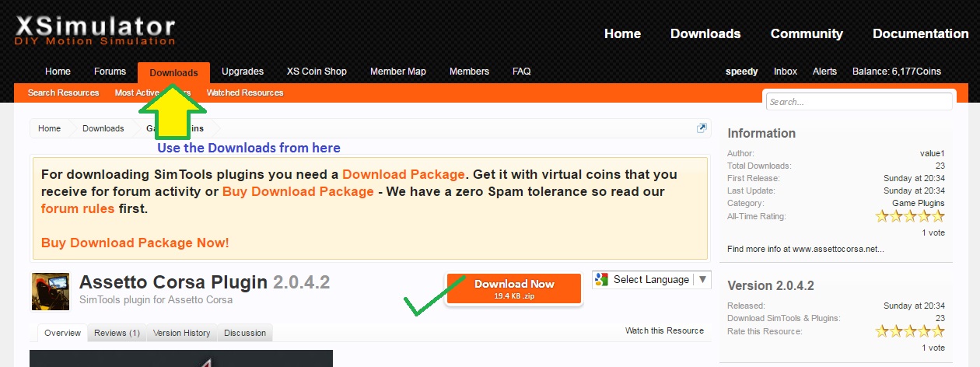Go to Home breadcrumb
Image resolution: width=980 pixels, height=367 pixels.
pos(49,128)
